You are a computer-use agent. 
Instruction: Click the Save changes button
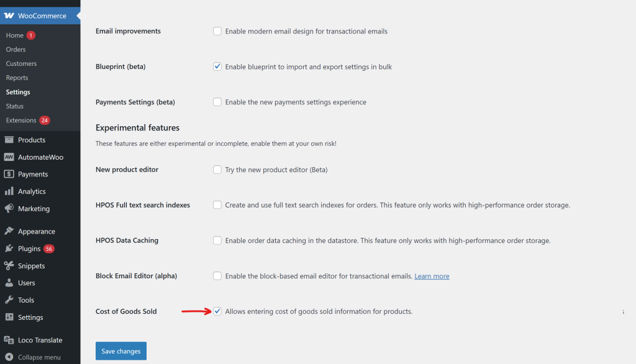click(120, 350)
